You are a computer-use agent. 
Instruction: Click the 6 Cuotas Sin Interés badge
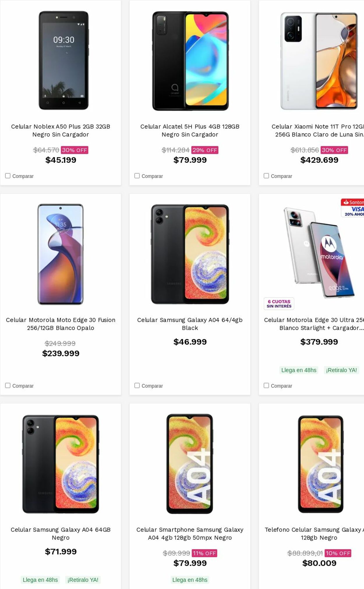pyautogui.click(x=279, y=304)
